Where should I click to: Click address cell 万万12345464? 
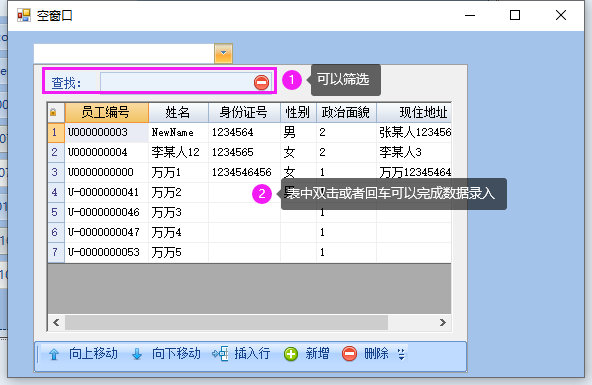(x=414, y=172)
